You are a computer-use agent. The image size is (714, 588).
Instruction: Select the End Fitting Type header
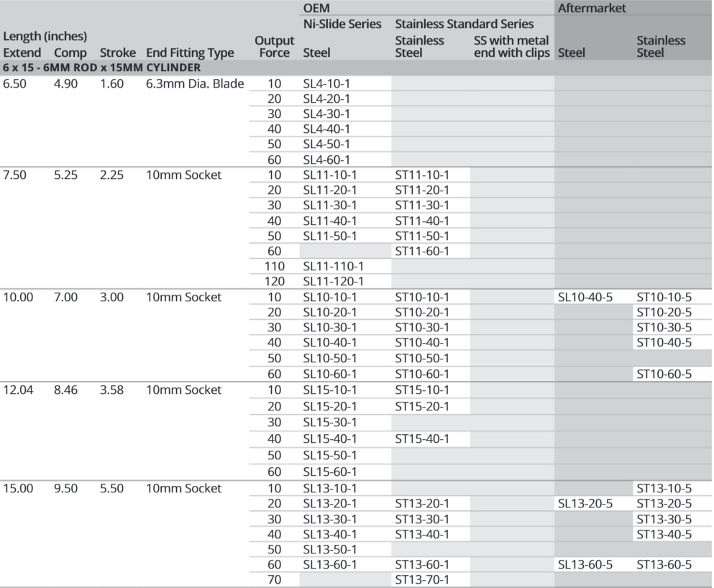pos(190,52)
